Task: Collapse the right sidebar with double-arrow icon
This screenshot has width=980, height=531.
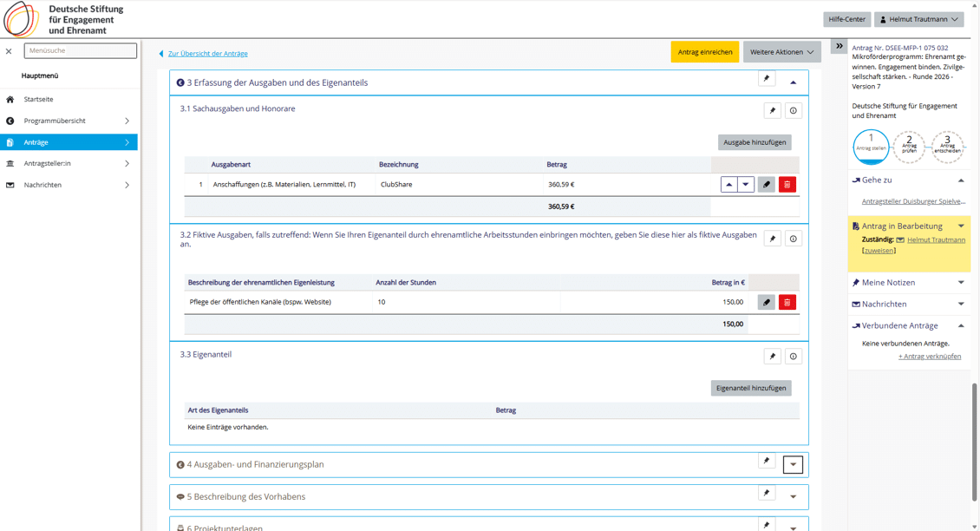Action: [839, 46]
